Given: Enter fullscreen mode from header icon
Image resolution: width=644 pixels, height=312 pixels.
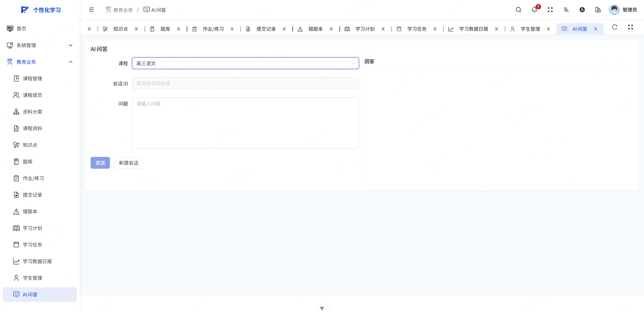Looking at the screenshot, I should (550, 10).
